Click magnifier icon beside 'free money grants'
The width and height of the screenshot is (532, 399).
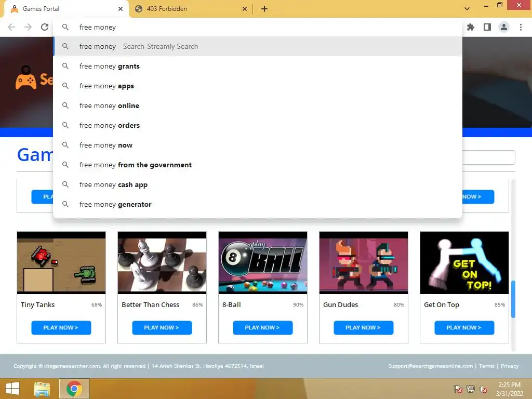tap(65, 66)
